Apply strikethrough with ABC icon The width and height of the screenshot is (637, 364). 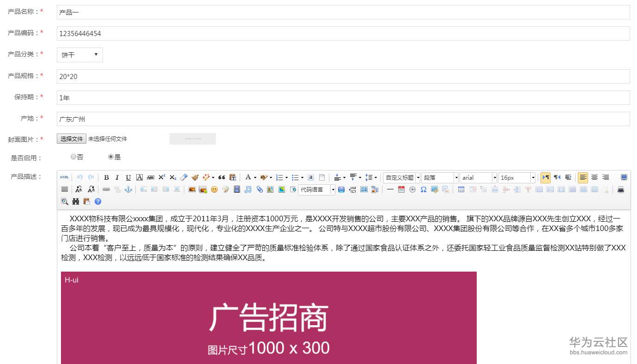click(151, 177)
